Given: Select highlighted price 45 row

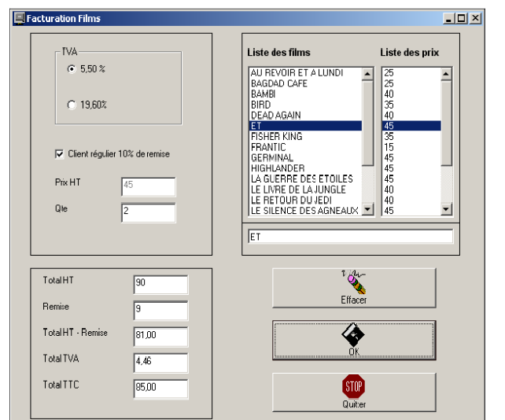Looking at the screenshot, I should (x=411, y=126).
